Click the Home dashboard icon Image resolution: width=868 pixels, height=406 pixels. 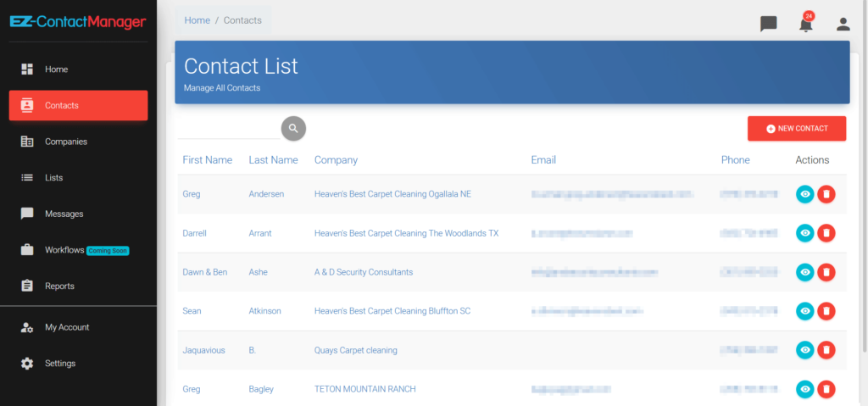[x=27, y=70]
